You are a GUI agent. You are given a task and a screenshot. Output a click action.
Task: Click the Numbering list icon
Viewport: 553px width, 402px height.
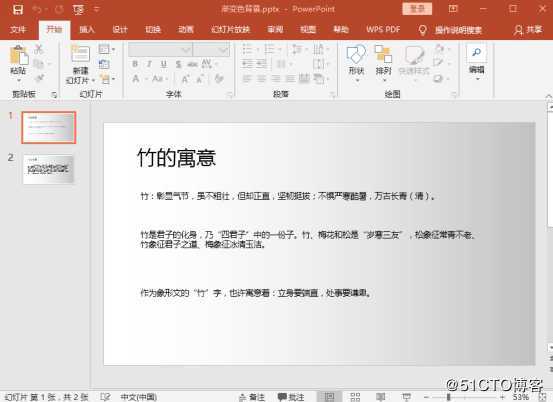coord(269,49)
